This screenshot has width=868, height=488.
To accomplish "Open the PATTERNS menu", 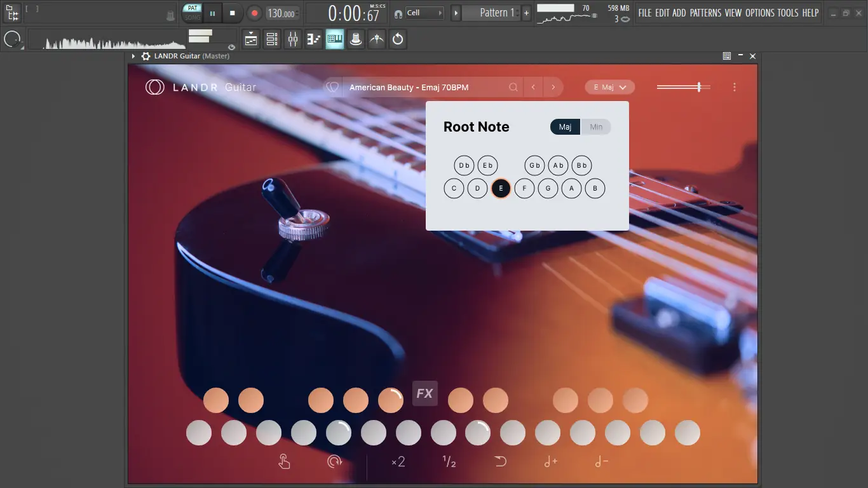I will pyautogui.click(x=706, y=13).
